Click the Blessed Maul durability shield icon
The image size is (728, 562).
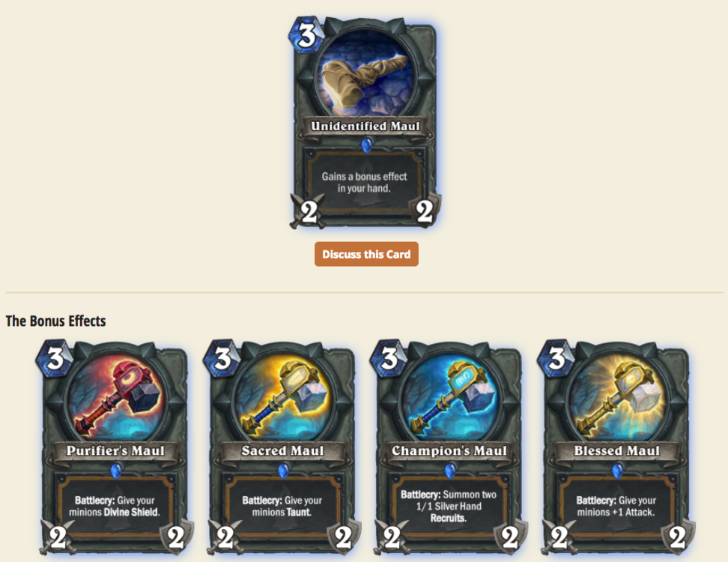[x=677, y=537]
